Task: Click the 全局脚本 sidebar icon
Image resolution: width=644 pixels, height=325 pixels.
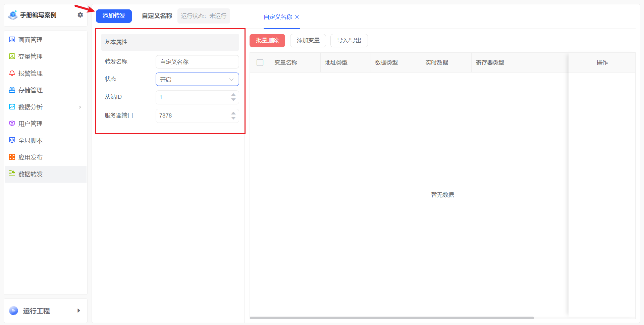Action: pyautogui.click(x=12, y=140)
